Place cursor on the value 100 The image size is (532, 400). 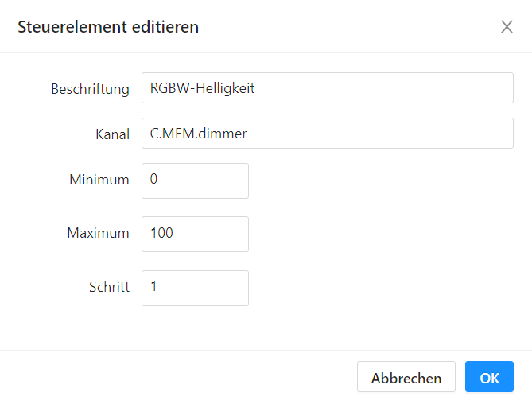161,234
